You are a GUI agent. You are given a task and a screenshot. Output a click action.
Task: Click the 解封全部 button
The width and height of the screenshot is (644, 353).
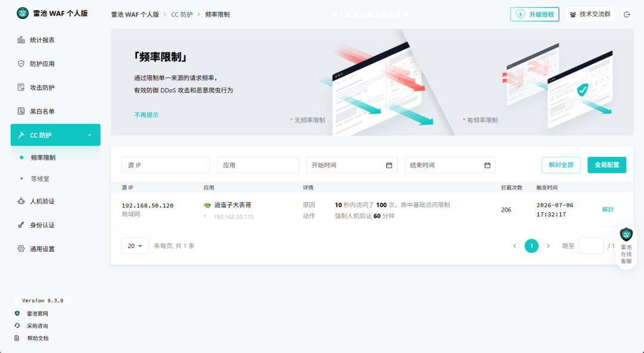click(x=561, y=165)
